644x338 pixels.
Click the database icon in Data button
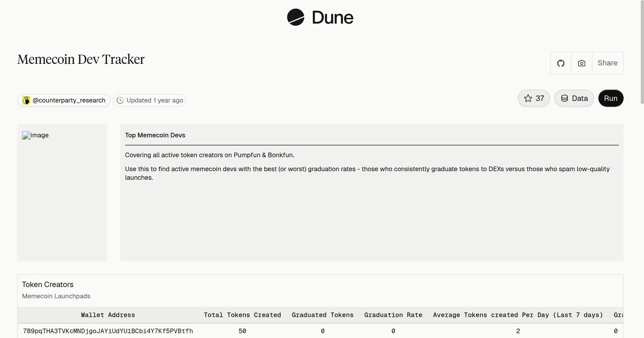(564, 98)
